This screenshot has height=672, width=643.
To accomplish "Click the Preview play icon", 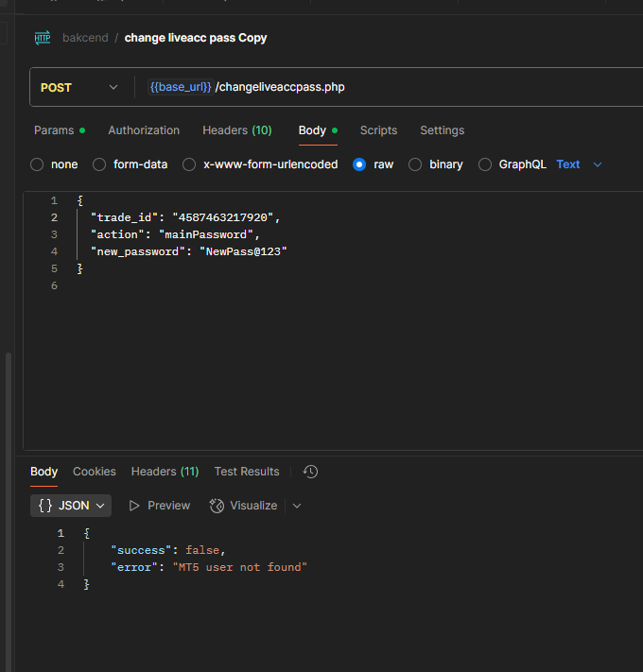I will click(x=134, y=506).
